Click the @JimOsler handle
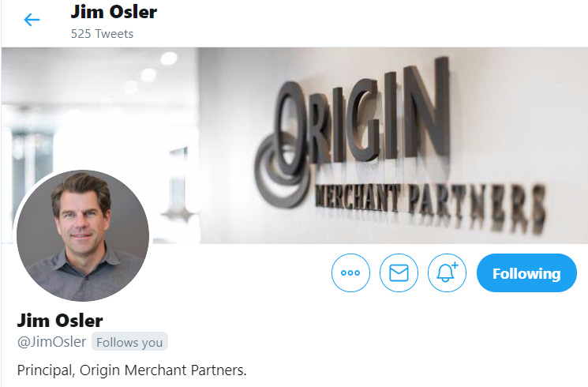Viewport: 588px width, 387px height. (x=52, y=342)
